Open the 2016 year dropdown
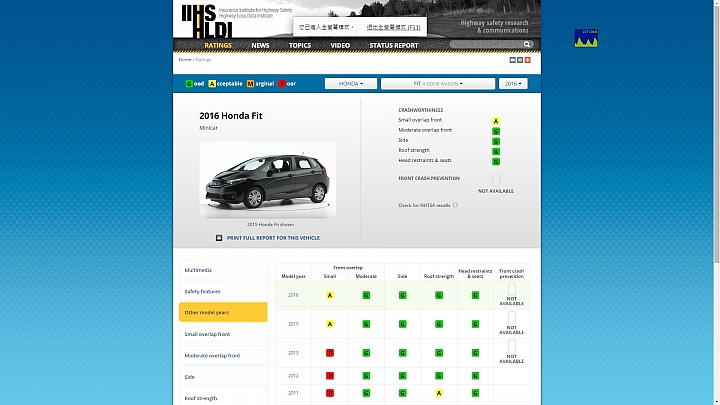Image resolution: width=720 pixels, height=405 pixels. click(x=513, y=84)
